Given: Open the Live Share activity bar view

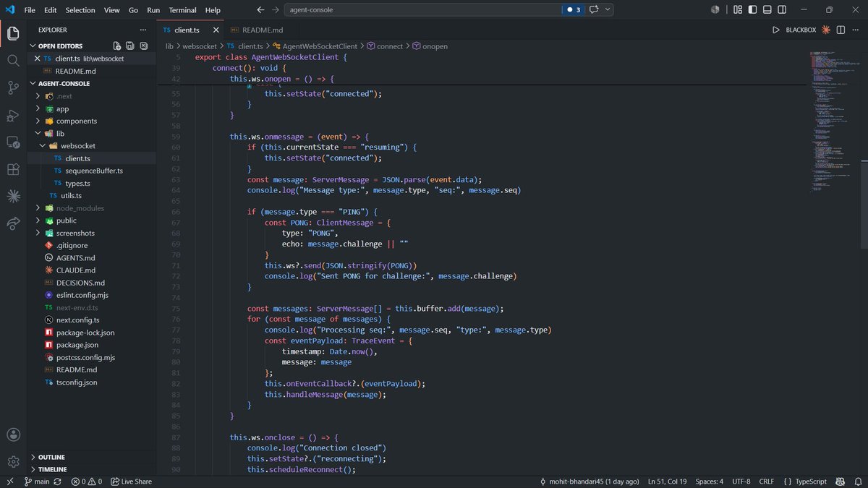Looking at the screenshot, I should pos(13,223).
